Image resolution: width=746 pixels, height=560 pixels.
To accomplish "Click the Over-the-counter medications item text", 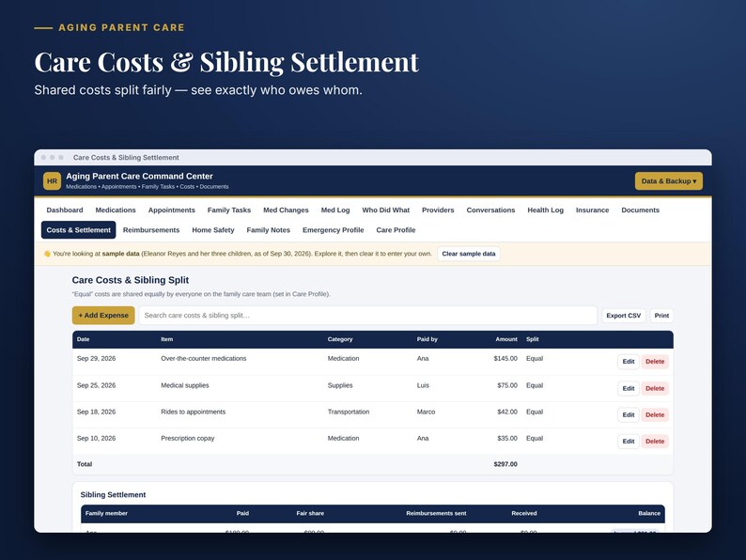I will pyautogui.click(x=204, y=358).
